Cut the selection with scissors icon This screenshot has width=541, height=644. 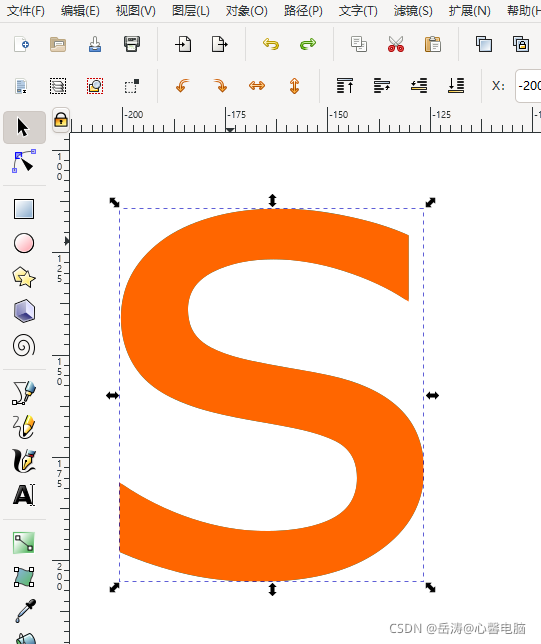coord(396,44)
